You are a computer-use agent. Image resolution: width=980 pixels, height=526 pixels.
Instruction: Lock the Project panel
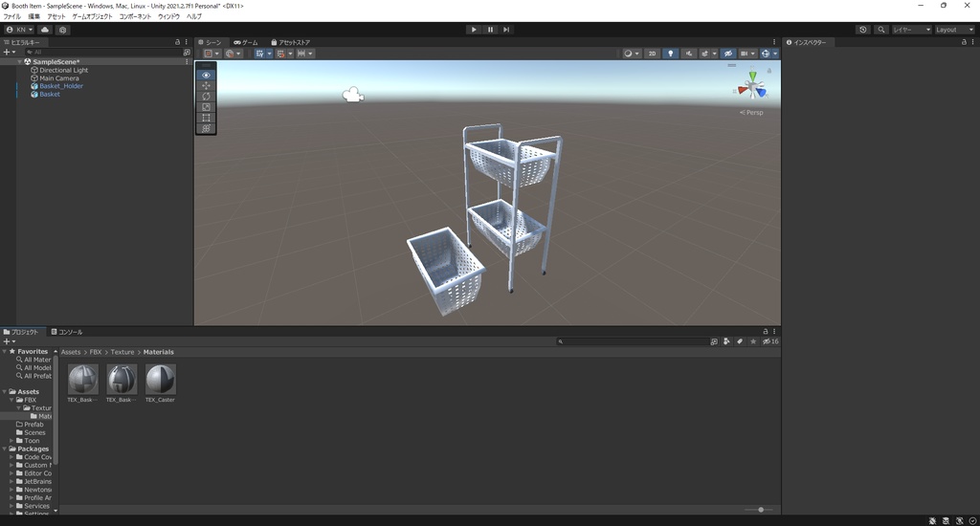(765, 331)
